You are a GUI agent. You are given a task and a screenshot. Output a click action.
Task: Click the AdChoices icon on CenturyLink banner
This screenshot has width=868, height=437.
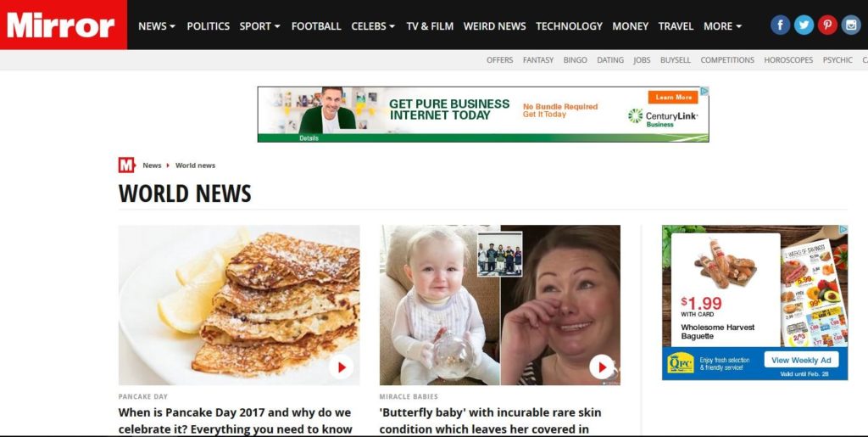tap(704, 91)
